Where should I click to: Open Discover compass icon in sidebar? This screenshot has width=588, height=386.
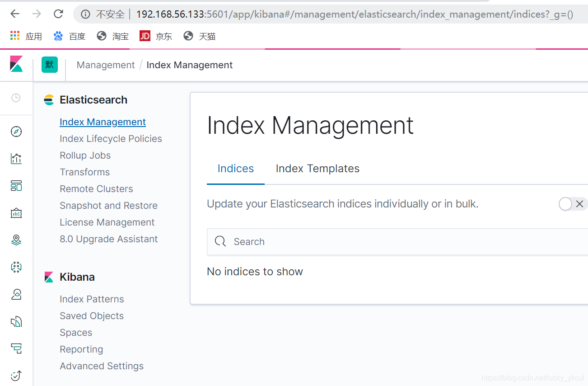(x=16, y=132)
